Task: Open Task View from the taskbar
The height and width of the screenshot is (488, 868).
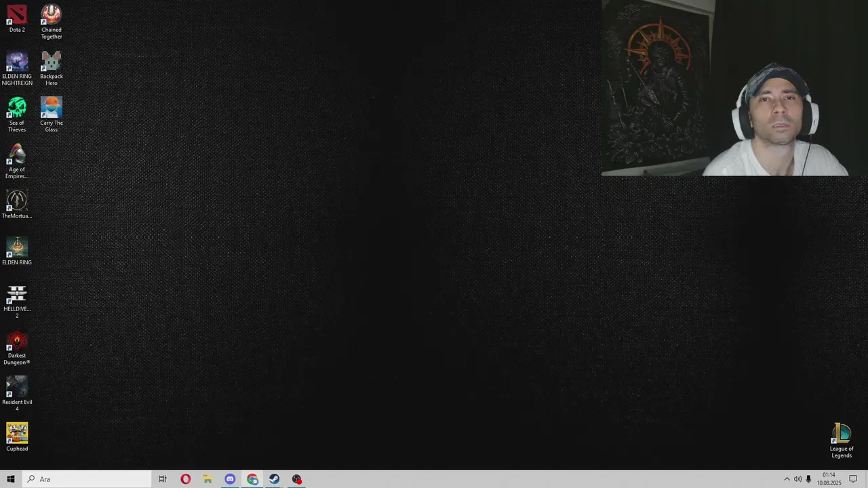Action: click(163, 479)
